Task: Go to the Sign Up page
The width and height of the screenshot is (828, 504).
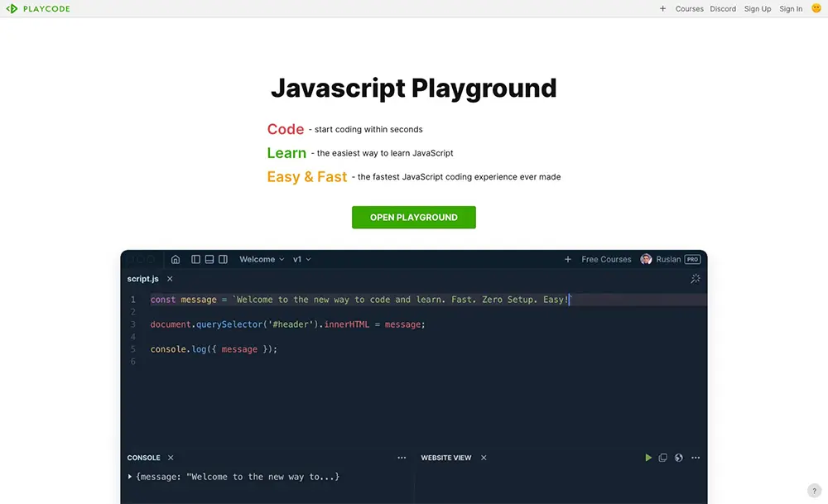Action: coord(758,9)
